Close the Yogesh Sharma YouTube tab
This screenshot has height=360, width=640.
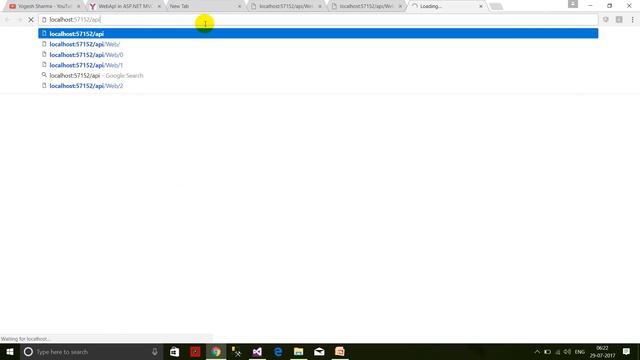pos(78,6)
